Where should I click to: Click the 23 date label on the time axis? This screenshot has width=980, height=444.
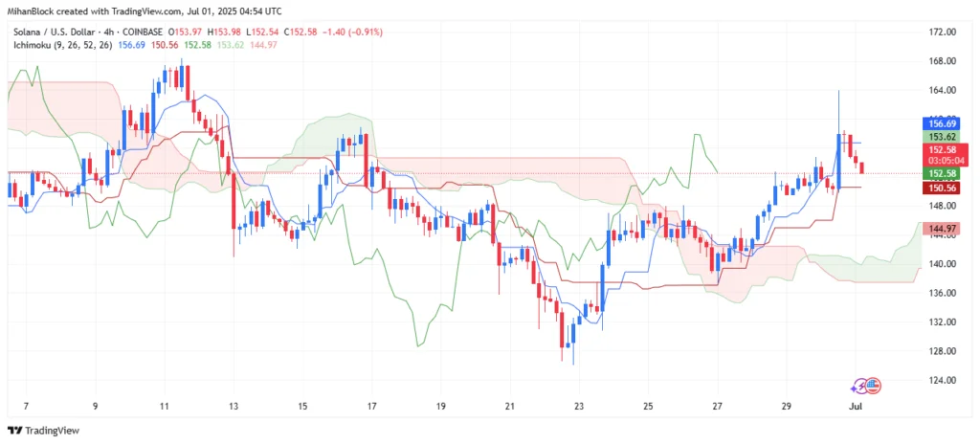point(579,405)
